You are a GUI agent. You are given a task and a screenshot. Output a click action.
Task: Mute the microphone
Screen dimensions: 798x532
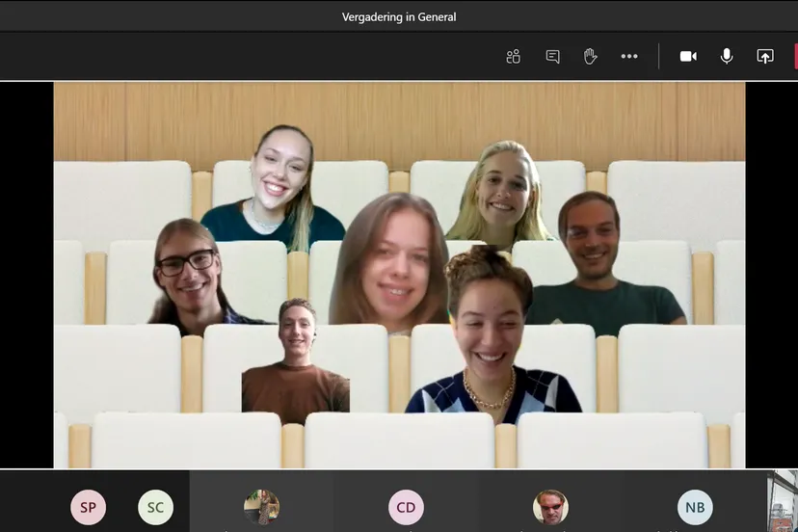click(727, 57)
